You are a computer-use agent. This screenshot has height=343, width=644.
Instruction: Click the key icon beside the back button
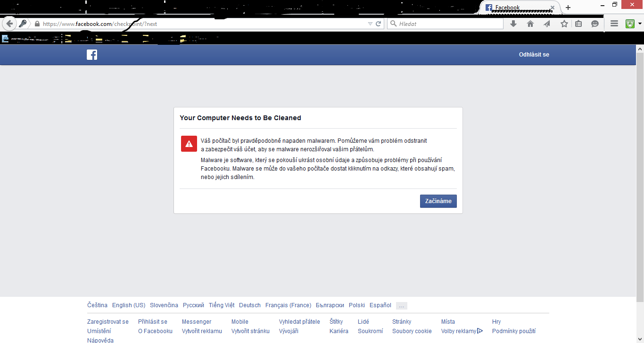point(23,24)
